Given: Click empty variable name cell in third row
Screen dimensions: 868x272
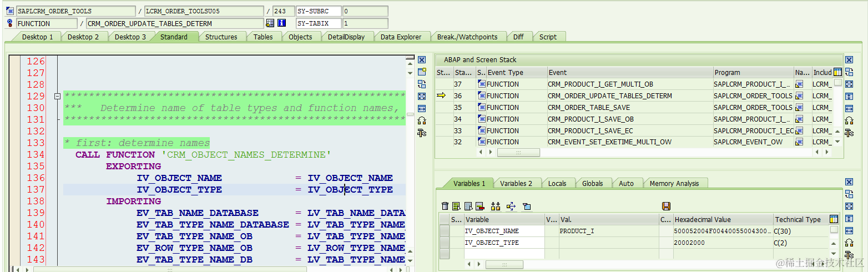Looking at the screenshot, I should 504,254.
